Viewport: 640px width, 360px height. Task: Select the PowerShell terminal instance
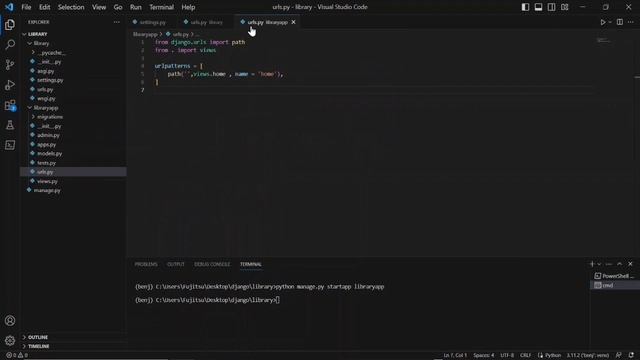pos(615,276)
